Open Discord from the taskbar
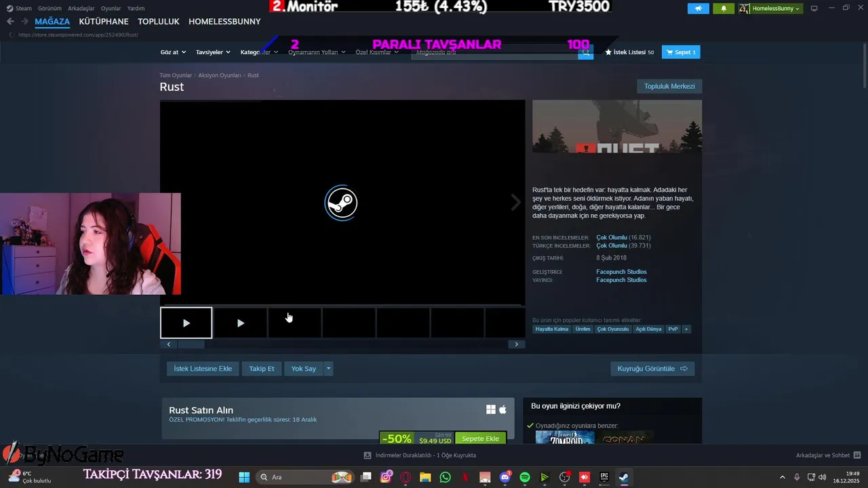The height and width of the screenshot is (488, 868). pyautogui.click(x=505, y=477)
